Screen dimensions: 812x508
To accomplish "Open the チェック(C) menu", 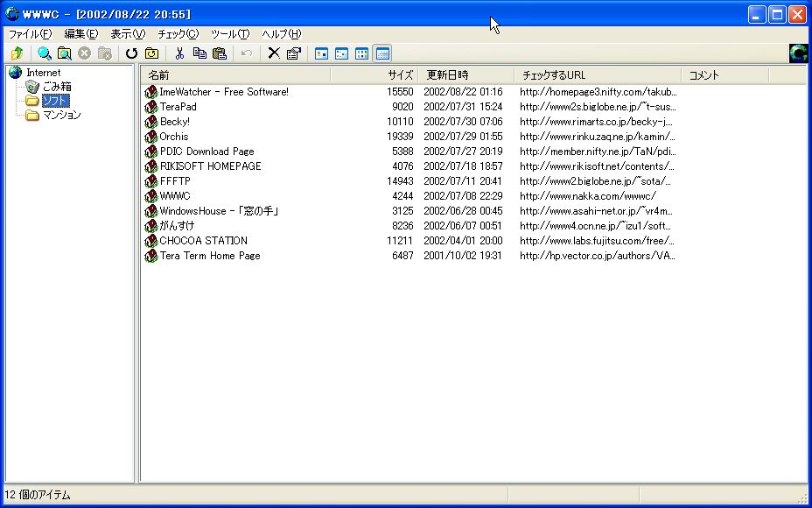I will tap(178, 34).
